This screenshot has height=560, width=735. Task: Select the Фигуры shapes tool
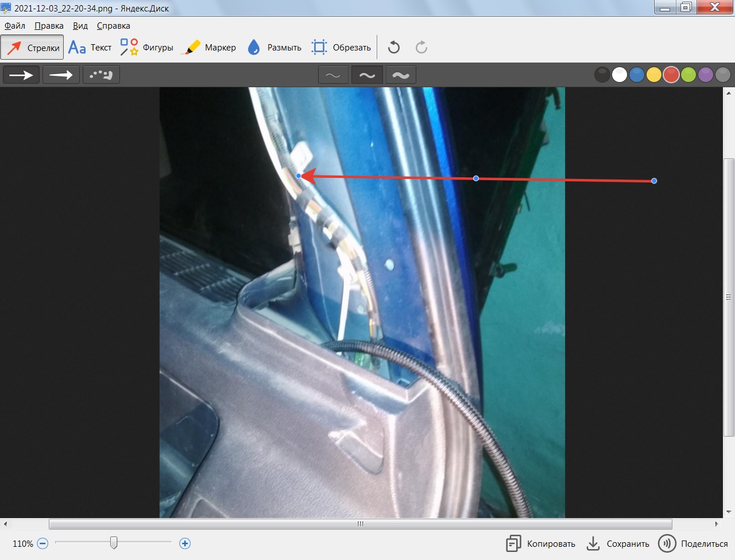[146, 48]
